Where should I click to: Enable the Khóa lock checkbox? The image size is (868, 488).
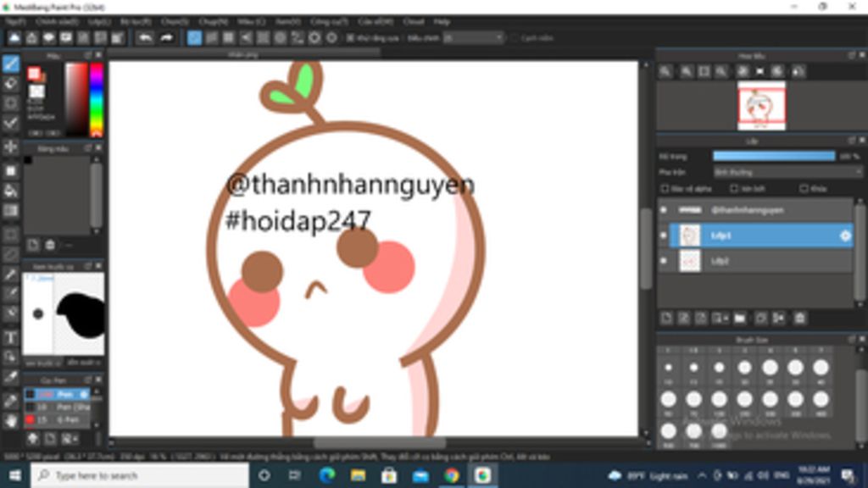click(x=804, y=189)
